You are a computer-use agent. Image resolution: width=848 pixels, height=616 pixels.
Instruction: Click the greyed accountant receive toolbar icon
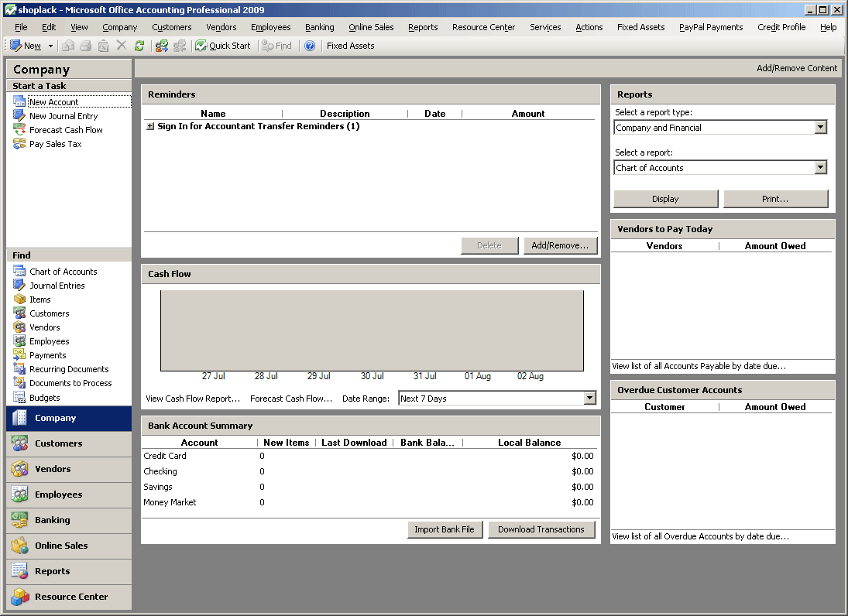click(180, 46)
